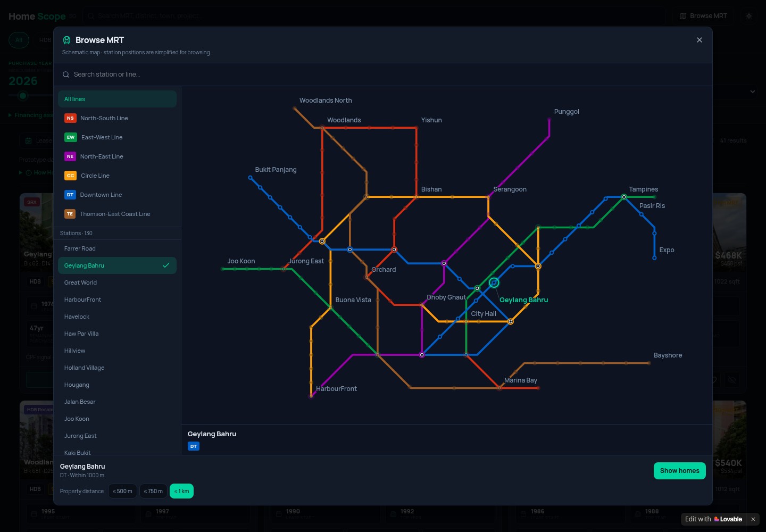Click the Buona Vista map label

pyautogui.click(x=353, y=300)
